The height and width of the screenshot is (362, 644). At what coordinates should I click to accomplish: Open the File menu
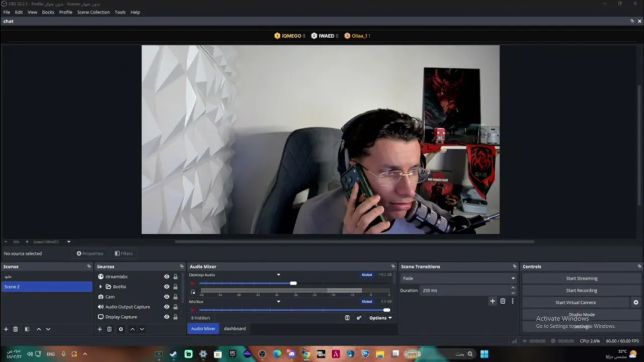point(7,12)
